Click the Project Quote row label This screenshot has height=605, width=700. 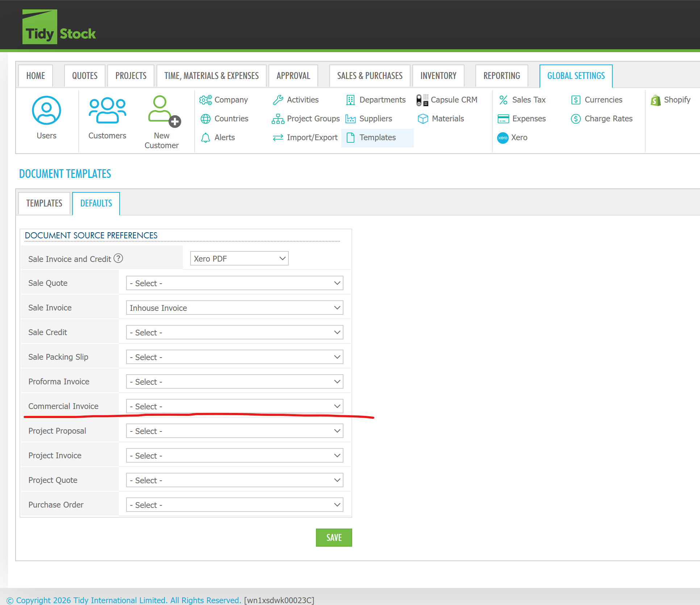[53, 480]
